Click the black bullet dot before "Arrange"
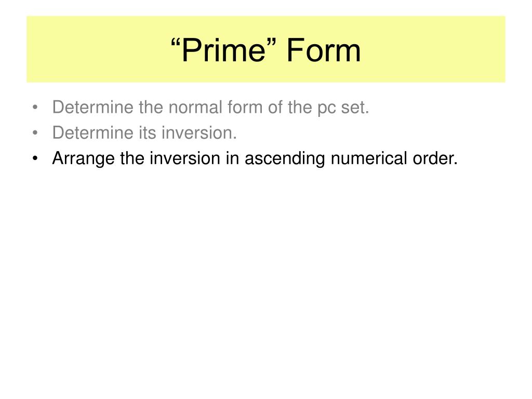The height and width of the screenshot is (399, 532). point(35,158)
